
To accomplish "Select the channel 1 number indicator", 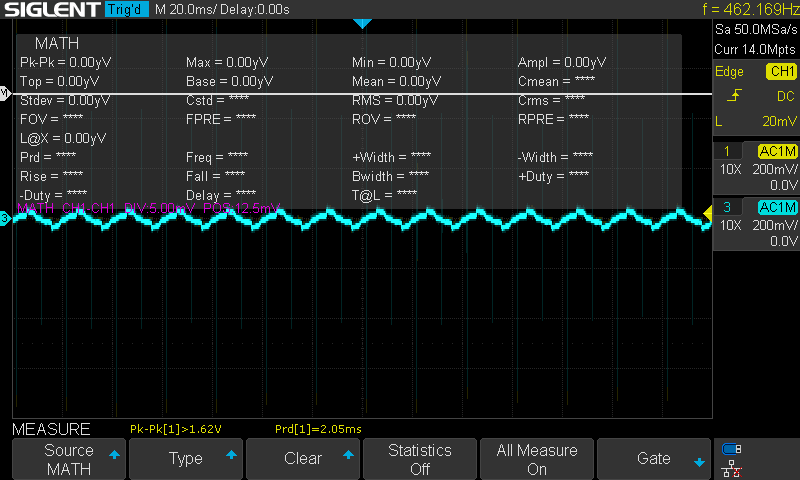I will (x=727, y=151).
